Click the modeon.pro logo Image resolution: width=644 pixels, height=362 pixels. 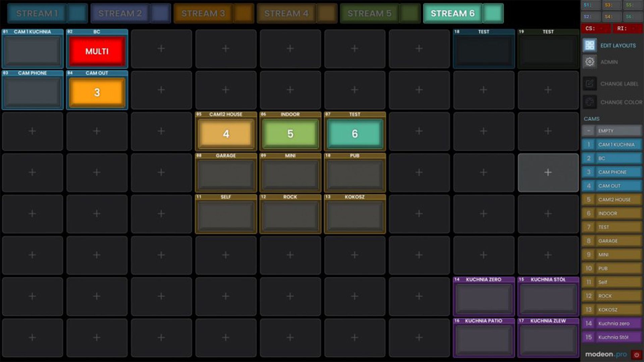click(x=606, y=354)
